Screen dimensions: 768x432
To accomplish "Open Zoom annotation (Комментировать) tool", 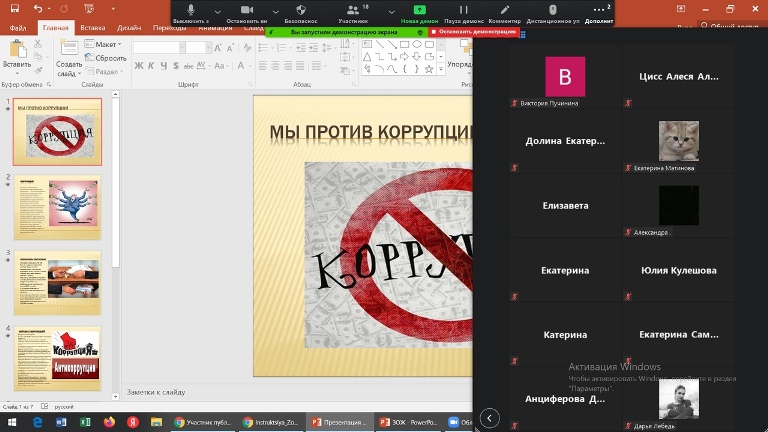I will [504, 11].
